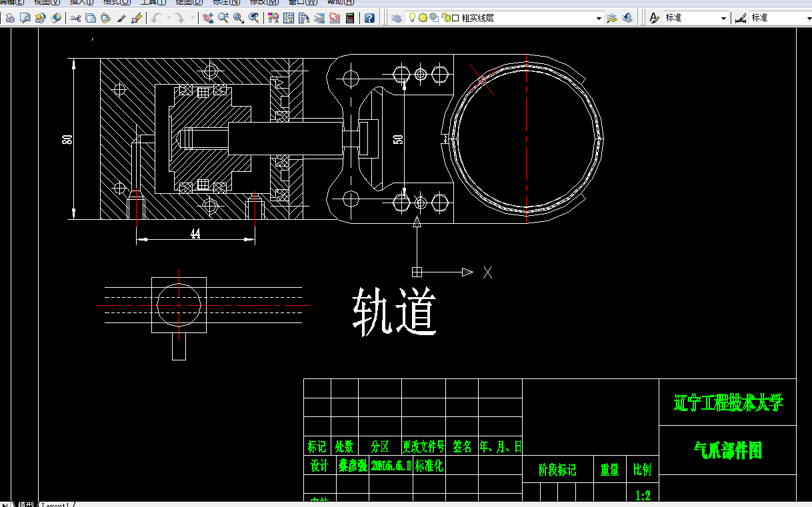Screen dimensions: 812x507
Task: Toggle the layer lock padlock
Action: pos(445,18)
